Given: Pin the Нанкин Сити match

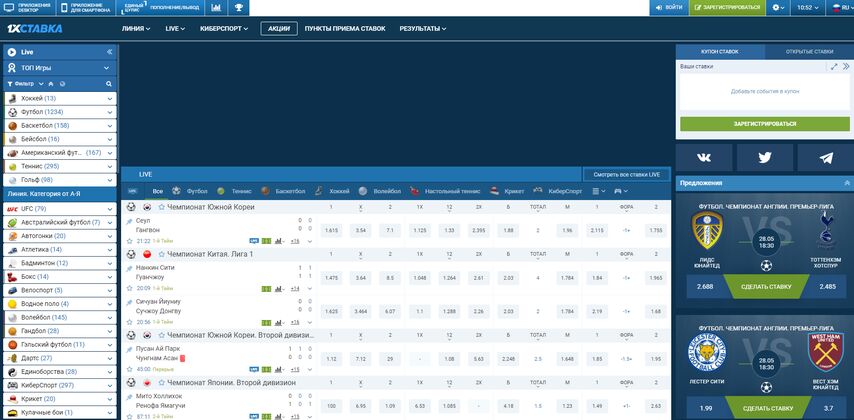Looking at the screenshot, I should (129, 269).
